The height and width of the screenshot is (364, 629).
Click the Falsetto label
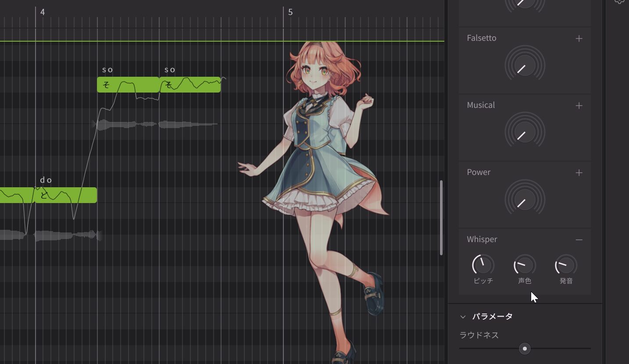coord(482,38)
